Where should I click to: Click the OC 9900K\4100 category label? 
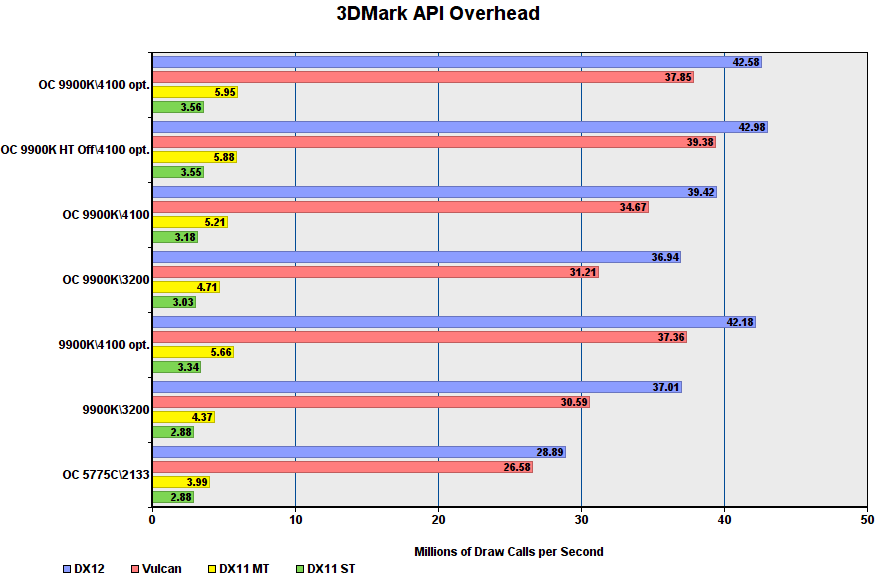coord(106,215)
